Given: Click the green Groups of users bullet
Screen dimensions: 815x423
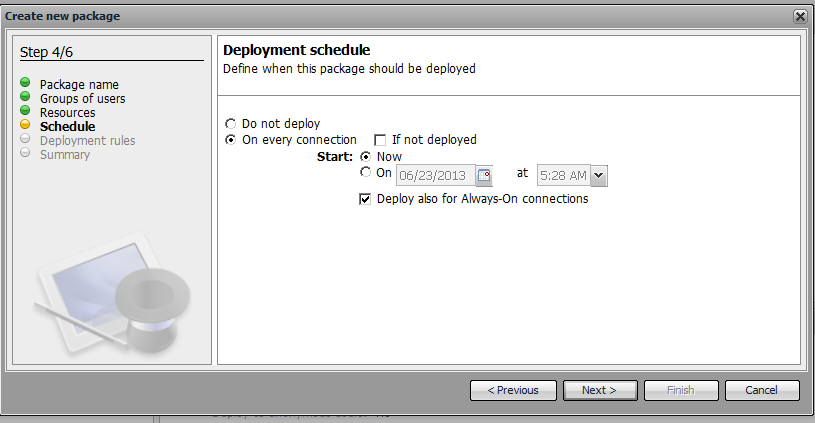Looking at the screenshot, I should pos(25,98).
